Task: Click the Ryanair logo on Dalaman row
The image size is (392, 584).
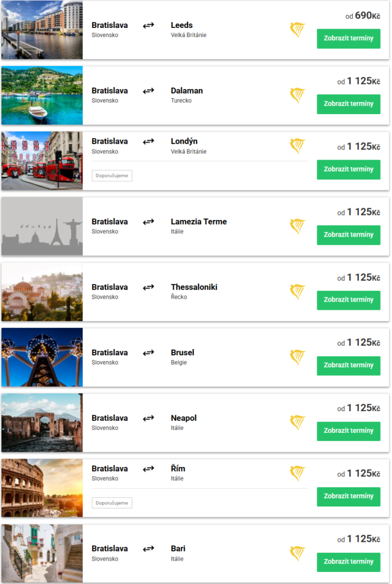Action: 297,95
